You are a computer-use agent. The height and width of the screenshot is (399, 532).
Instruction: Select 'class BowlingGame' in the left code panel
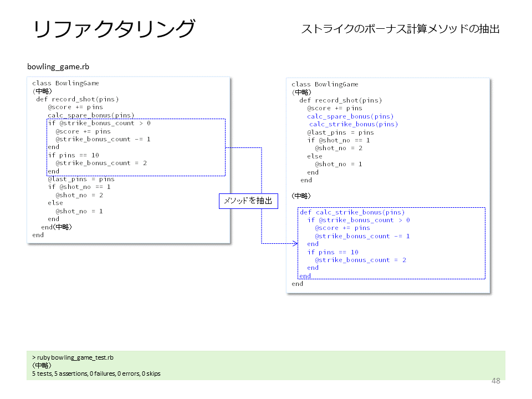(x=65, y=83)
